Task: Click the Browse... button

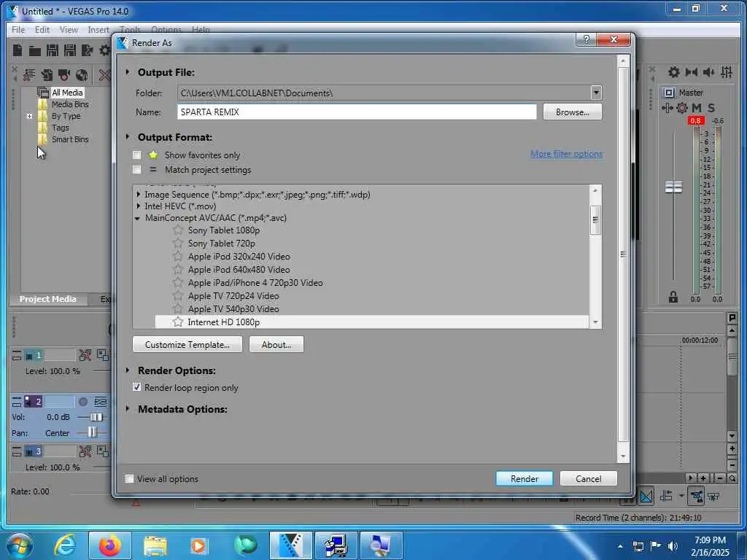Action: pyautogui.click(x=572, y=112)
